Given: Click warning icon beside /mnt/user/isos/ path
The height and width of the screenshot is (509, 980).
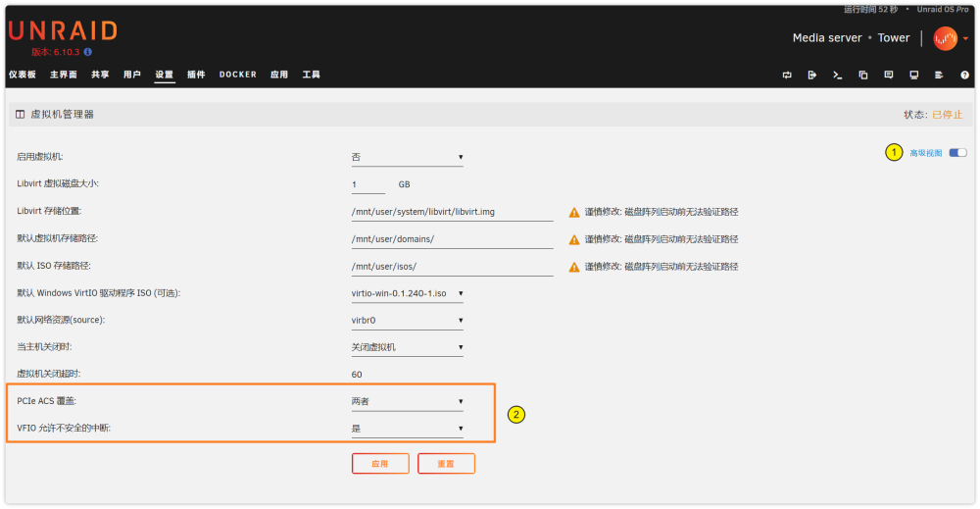Looking at the screenshot, I should (573, 267).
